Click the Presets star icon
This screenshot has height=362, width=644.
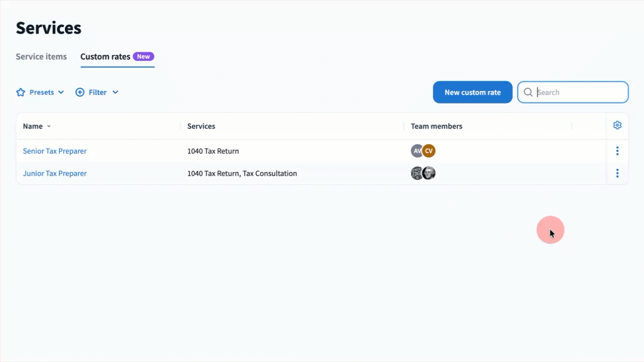tap(21, 92)
